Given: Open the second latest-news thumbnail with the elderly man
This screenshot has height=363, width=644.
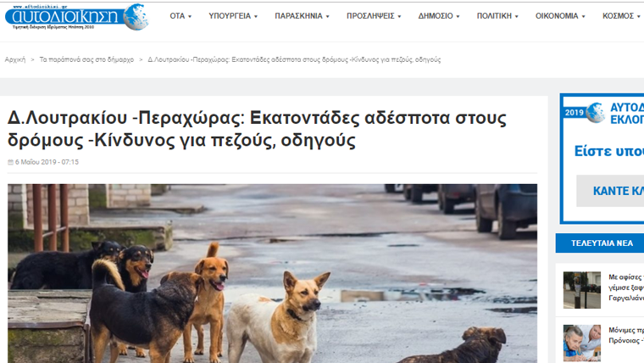Looking at the screenshot, I should [582, 343].
